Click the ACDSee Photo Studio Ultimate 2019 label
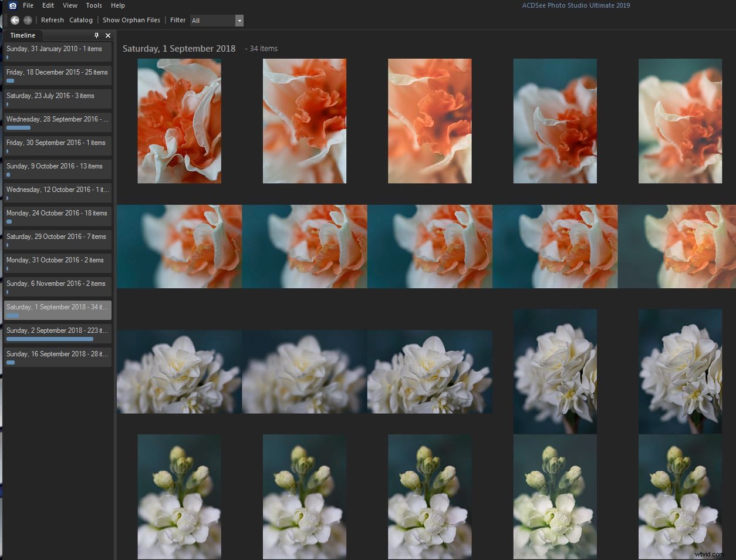 point(576,5)
